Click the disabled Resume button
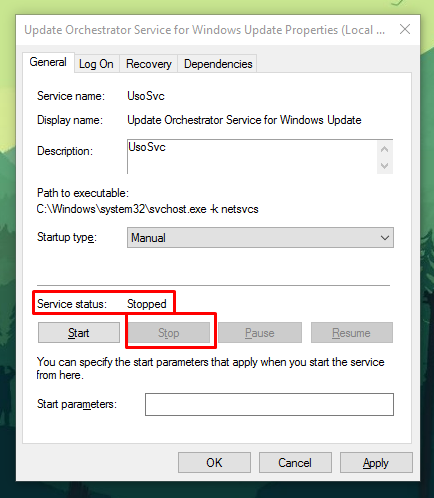This screenshot has height=498, width=434. click(352, 333)
